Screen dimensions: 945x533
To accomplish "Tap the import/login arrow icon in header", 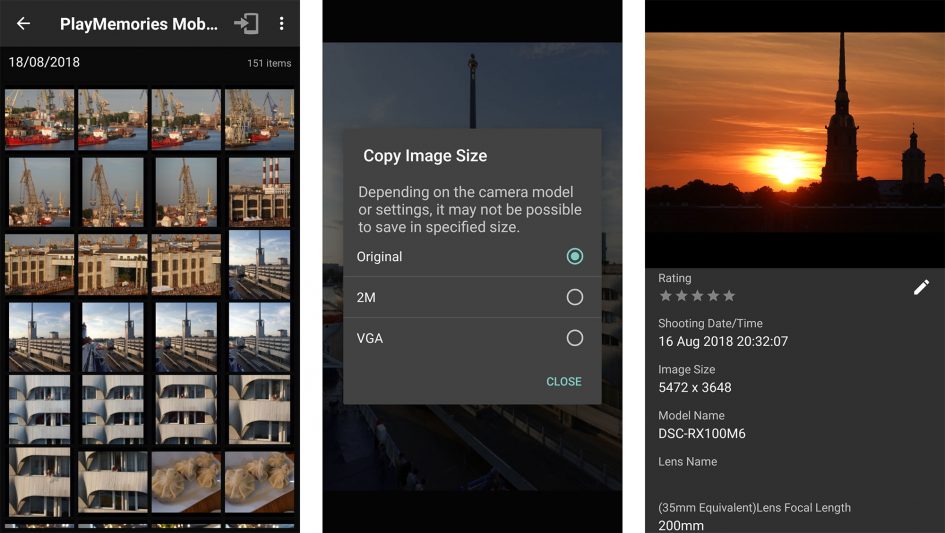I will [x=246, y=24].
